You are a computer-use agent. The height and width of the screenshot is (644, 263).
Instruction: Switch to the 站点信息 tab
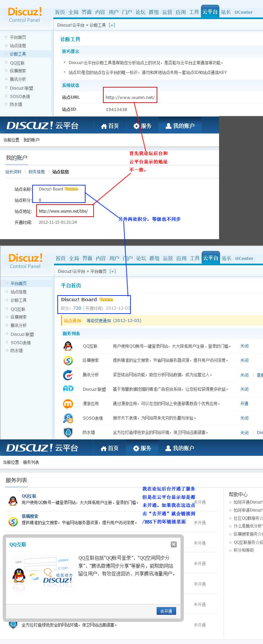point(60,172)
